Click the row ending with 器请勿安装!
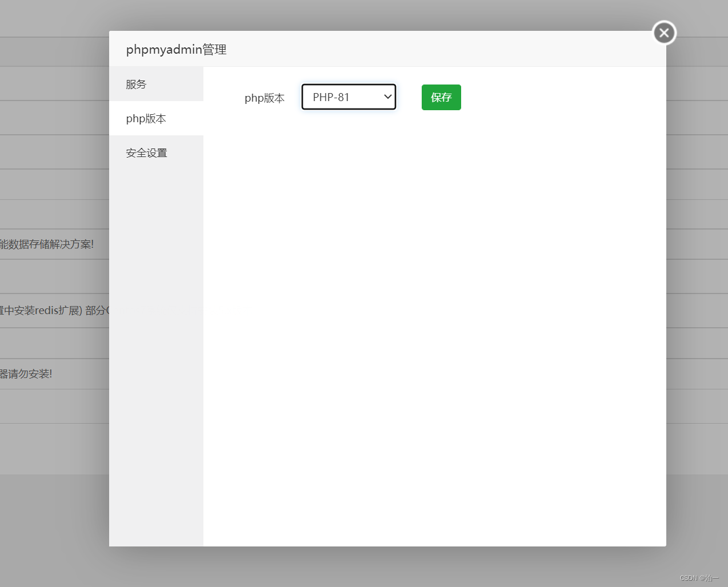Viewport: 728px width, 587px height. (x=26, y=374)
